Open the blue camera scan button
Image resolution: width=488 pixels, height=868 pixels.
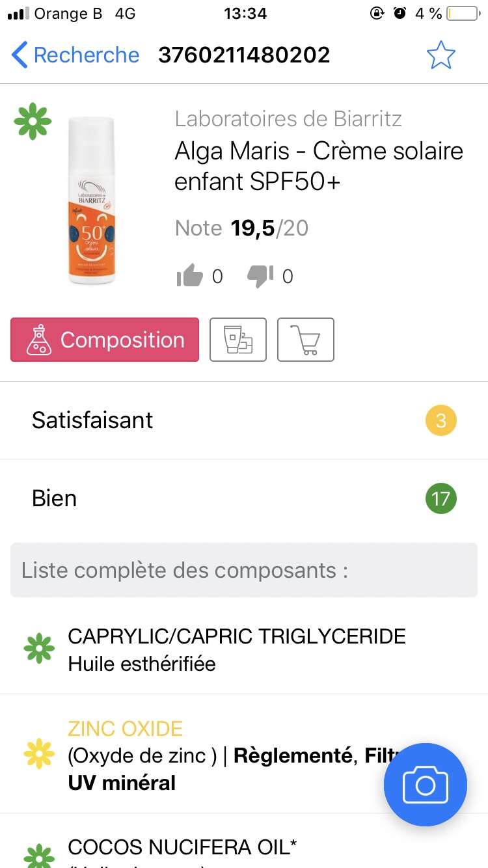425,784
